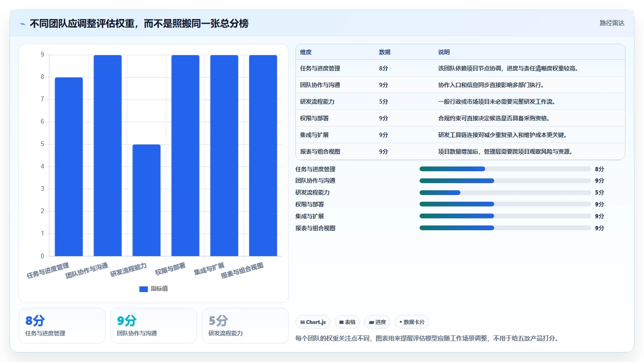The image size is (644, 362).
Task: Click the 任务与进度管理 table row name
Action: pos(320,68)
